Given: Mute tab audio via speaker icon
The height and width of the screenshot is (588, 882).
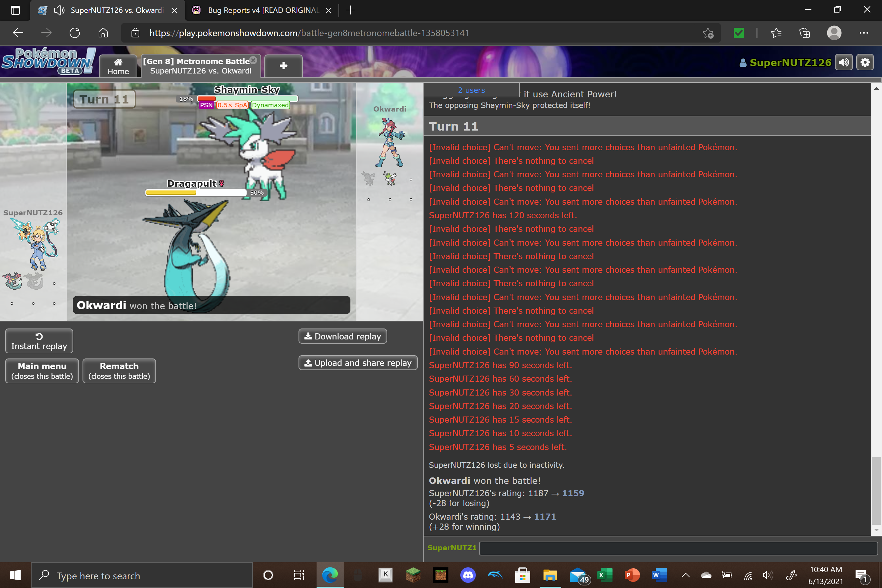Looking at the screenshot, I should pyautogui.click(x=59, y=10).
